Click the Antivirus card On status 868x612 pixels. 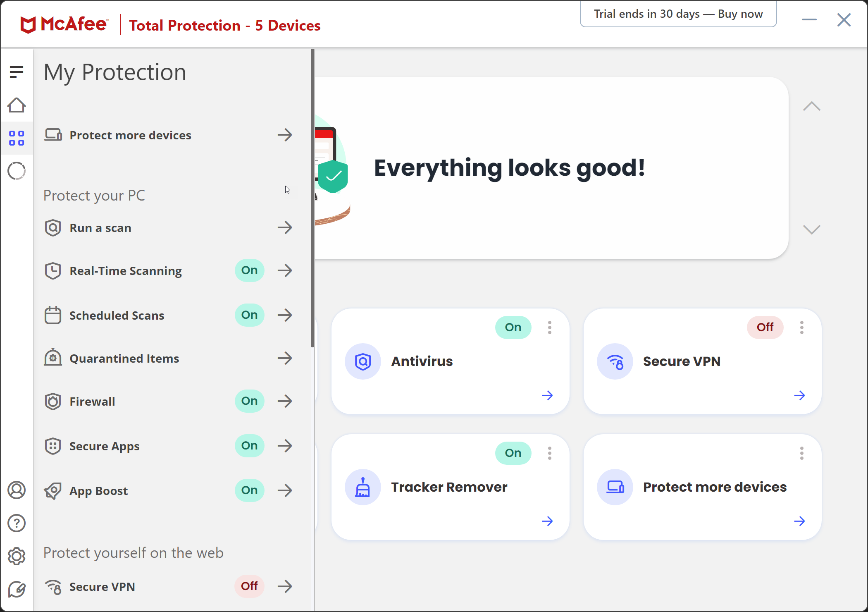click(x=513, y=328)
